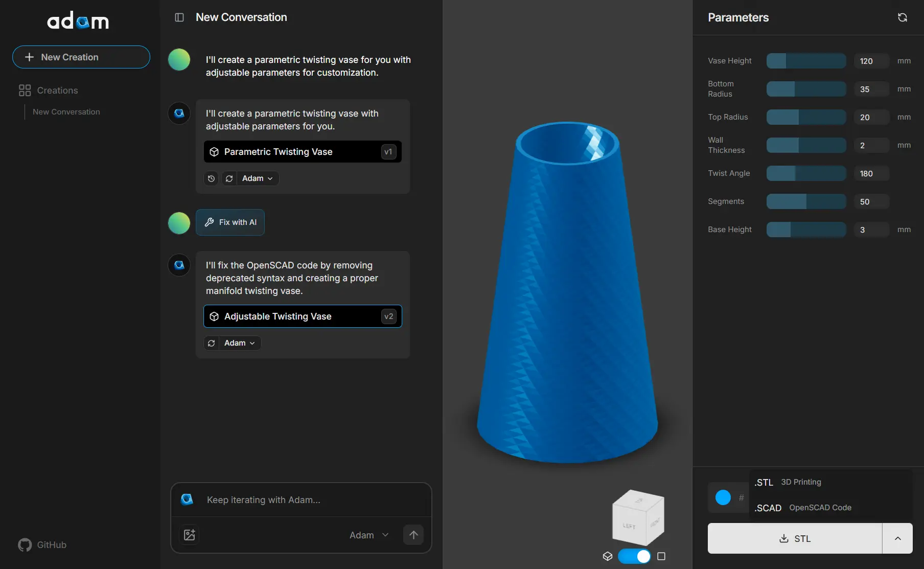Screen dimensions: 924x569
Task: Open Adam dropdown under Adjustable Twisting Vase
Action: [x=239, y=343]
